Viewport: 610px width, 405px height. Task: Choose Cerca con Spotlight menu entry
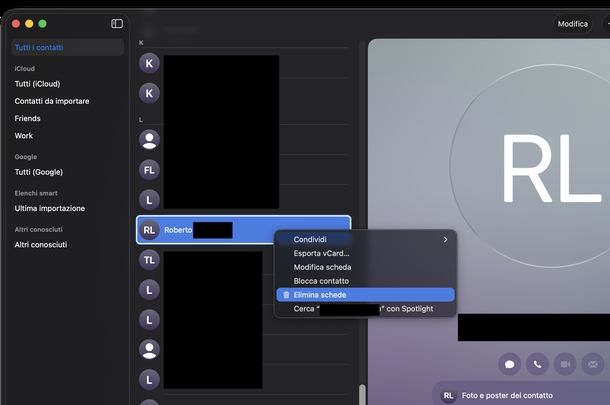click(x=365, y=309)
